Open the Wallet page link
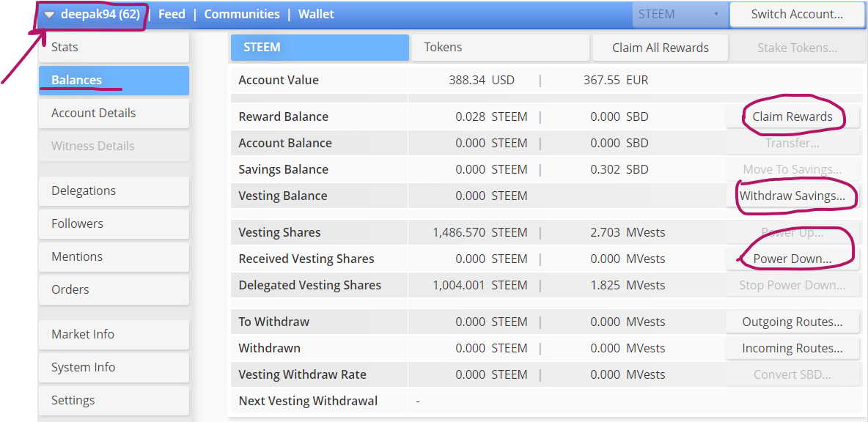Screen dimensions: 868x422 click(316, 15)
